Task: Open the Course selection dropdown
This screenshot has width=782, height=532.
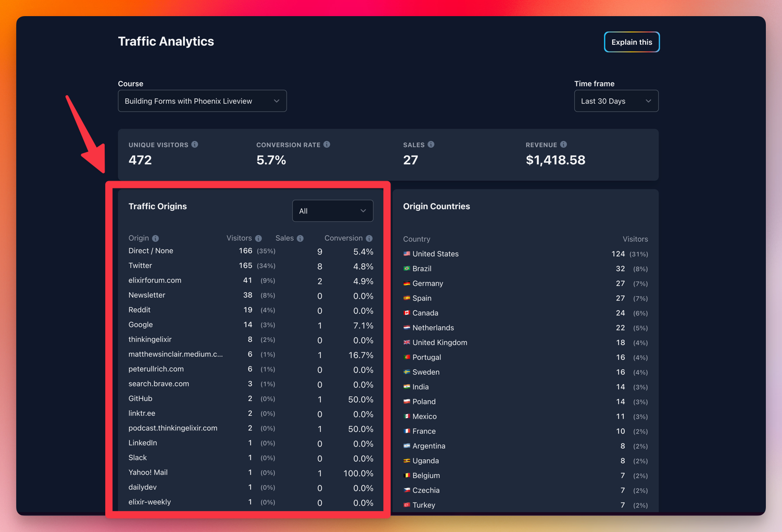Action: pos(202,101)
